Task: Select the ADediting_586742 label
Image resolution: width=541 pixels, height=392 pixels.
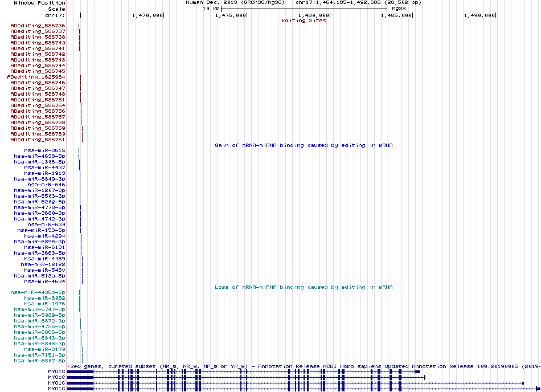Action: point(38,54)
